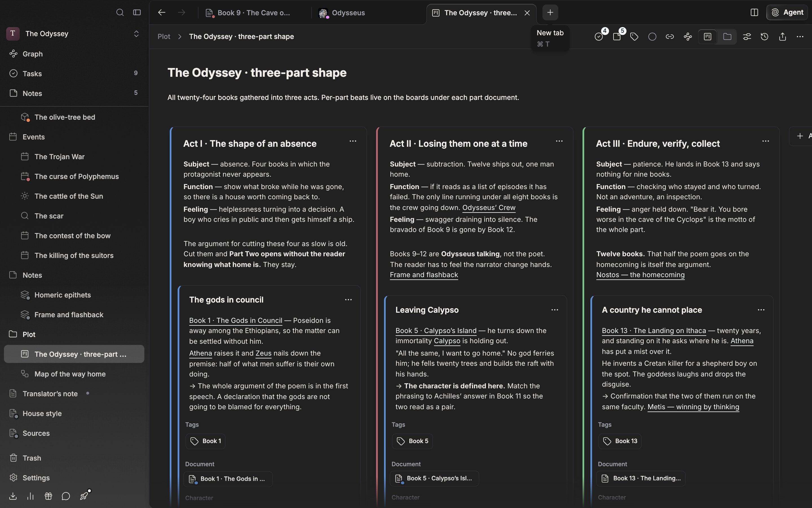Open The contest of the bow
The image size is (812, 508).
pyautogui.click(x=74, y=236)
